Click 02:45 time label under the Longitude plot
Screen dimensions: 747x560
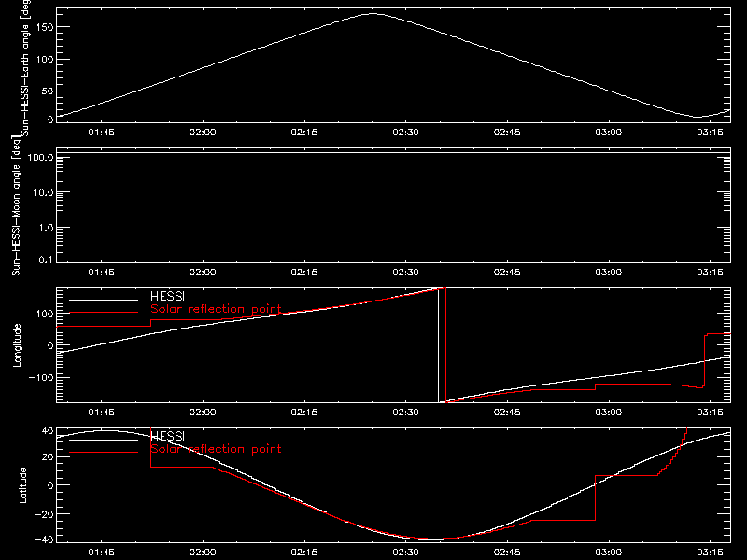click(x=507, y=413)
